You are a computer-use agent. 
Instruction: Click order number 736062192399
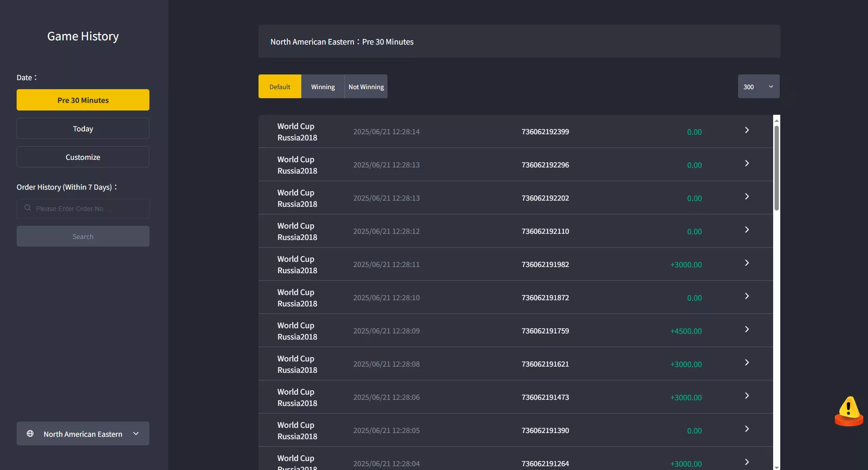click(x=545, y=131)
